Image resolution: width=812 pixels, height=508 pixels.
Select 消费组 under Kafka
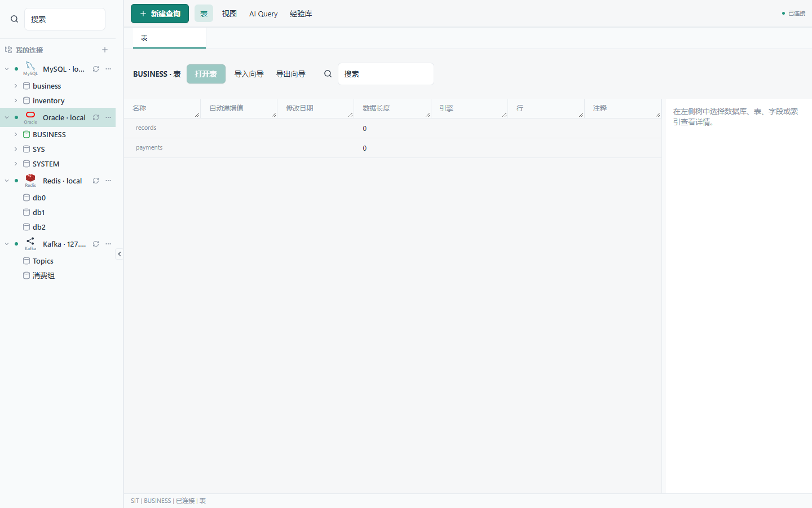pyautogui.click(x=43, y=275)
